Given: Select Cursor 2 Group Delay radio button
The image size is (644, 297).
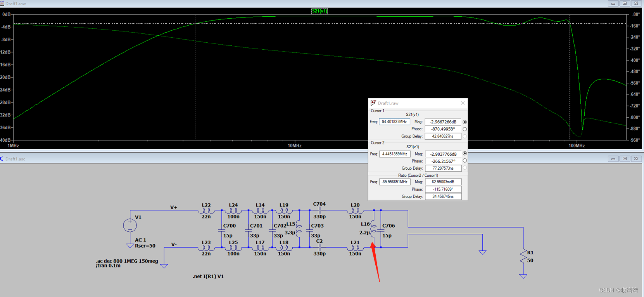Looking at the screenshot, I should point(464,168).
